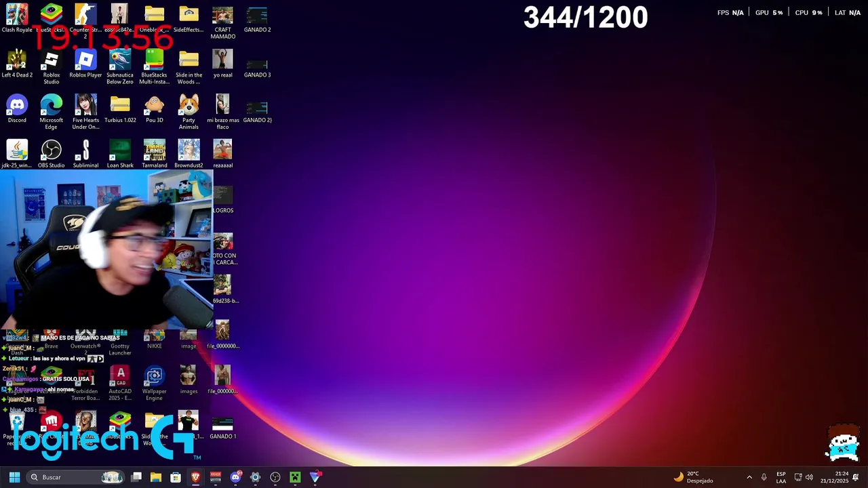The width and height of the screenshot is (868, 488).
Task: Open the notifications bell icon
Action: (x=856, y=477)
